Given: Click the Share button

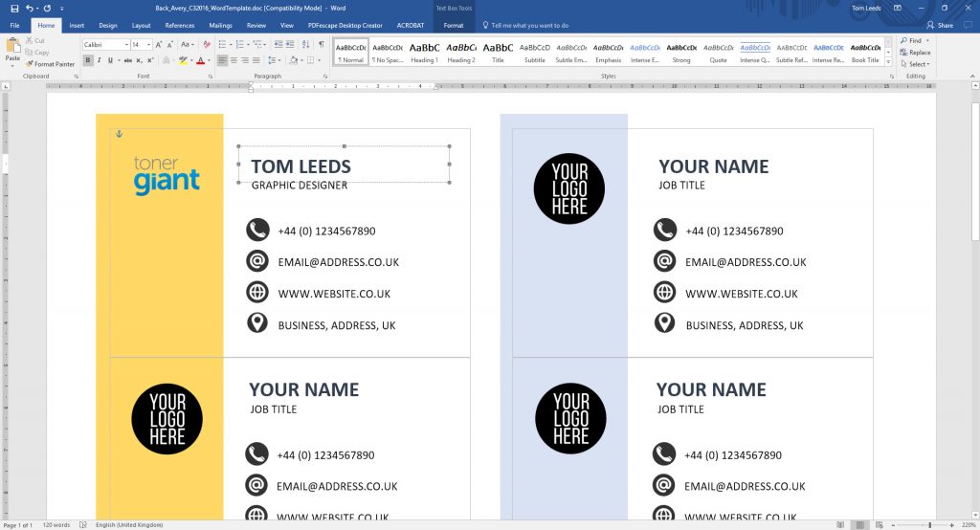Looking at the screenshot, I should (941, 26).
